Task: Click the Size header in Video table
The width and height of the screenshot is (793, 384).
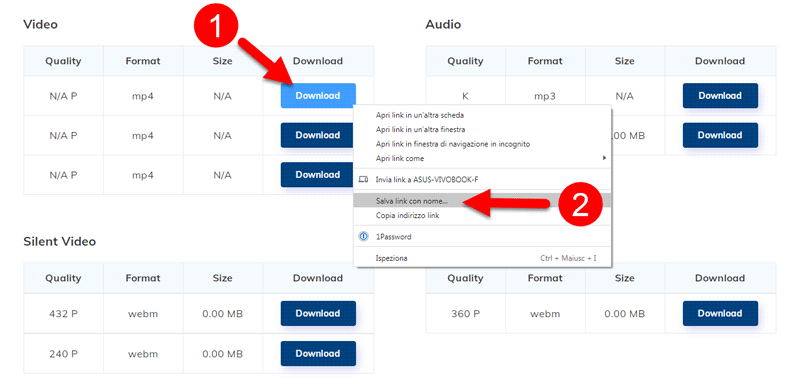Action: coord(223,61)
